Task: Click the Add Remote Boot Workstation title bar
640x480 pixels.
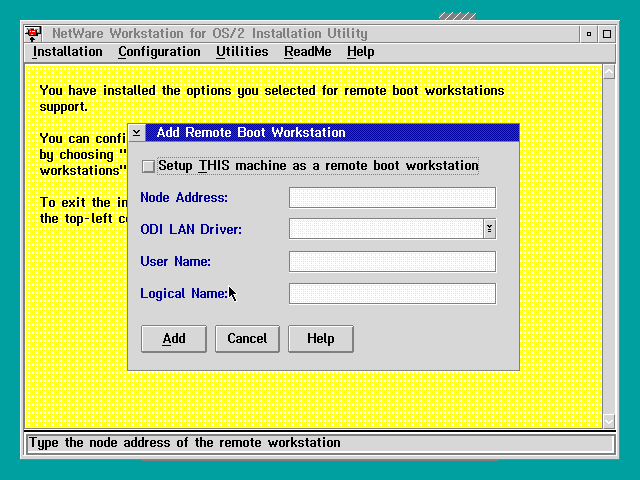Action: [x=332, y=133]
